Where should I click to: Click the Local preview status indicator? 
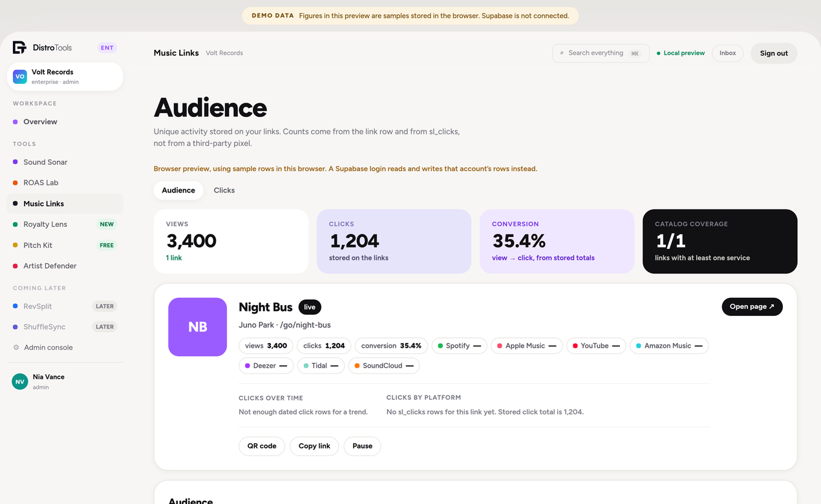point(681,53)
